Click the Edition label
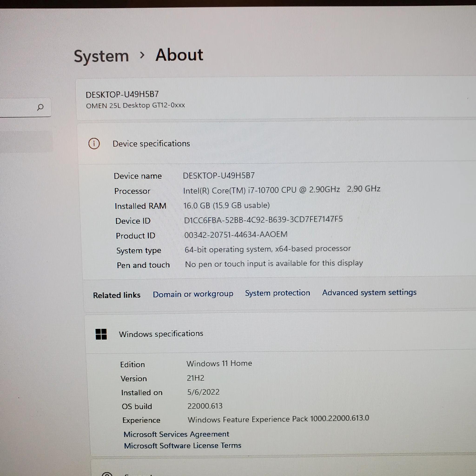This screenshot has height=476, width=476. [132, 365]
